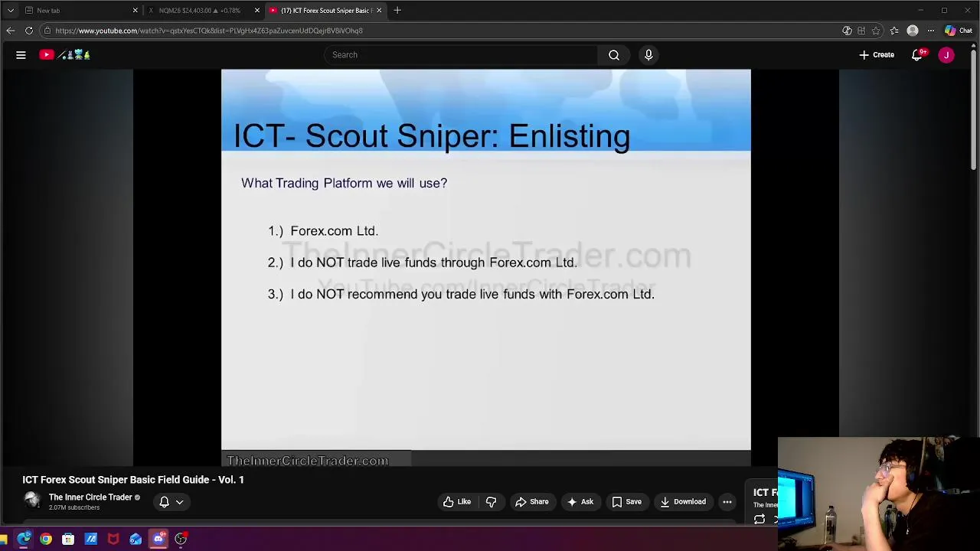Toggle playlist loop icon
This screenshot has width=980, height=551.
(x=759, y=520)
